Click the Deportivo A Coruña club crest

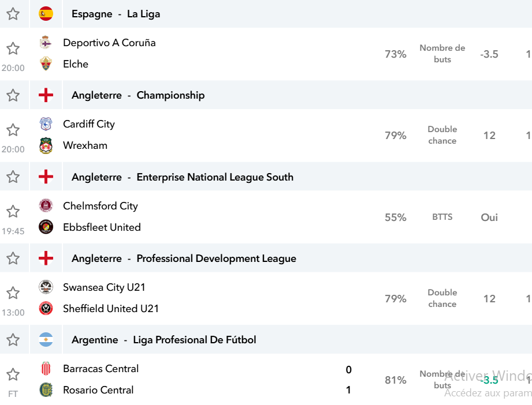tap(46, 42)
